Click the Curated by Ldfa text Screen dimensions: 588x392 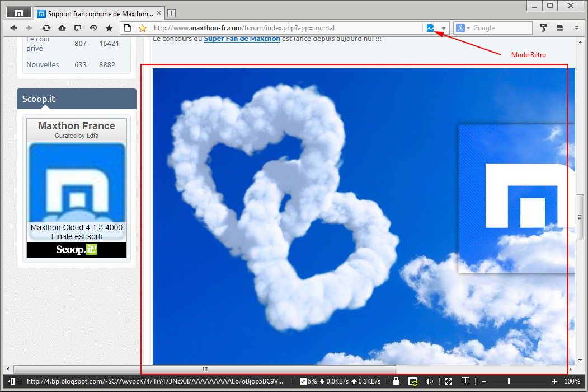[77, 136]
